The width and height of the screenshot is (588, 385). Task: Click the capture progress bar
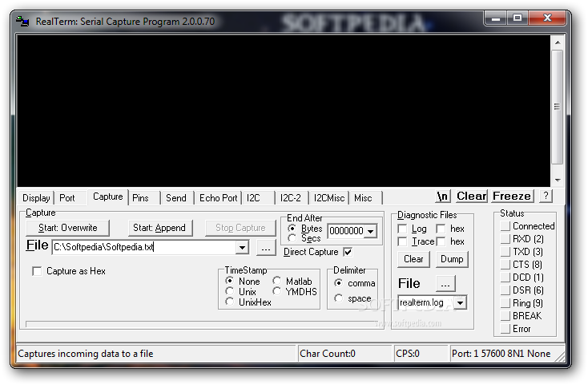coord(203,324)
